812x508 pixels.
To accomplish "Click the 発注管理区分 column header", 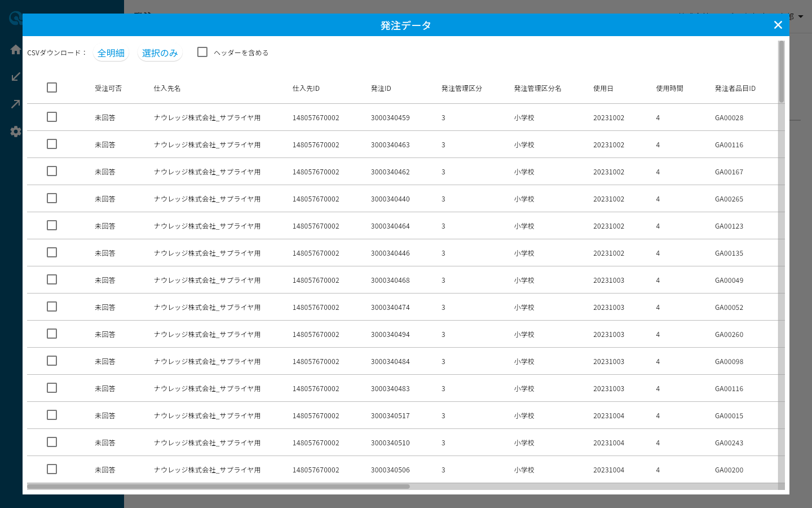I will (x=462, y=89).
